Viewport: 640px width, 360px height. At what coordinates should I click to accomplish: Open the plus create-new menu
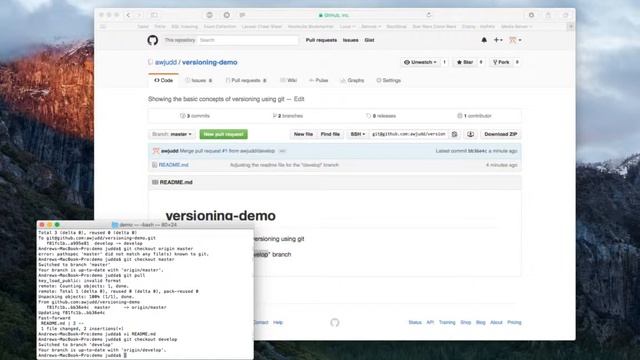[x=498, y=40]
